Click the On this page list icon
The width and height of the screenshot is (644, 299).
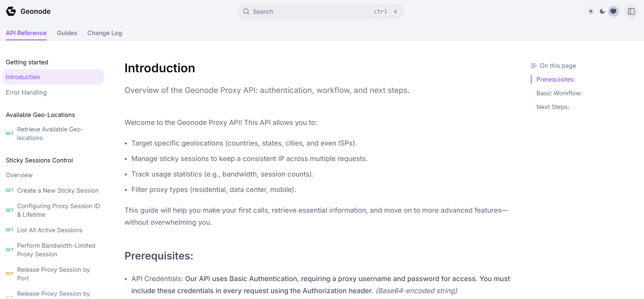[534, 66]
